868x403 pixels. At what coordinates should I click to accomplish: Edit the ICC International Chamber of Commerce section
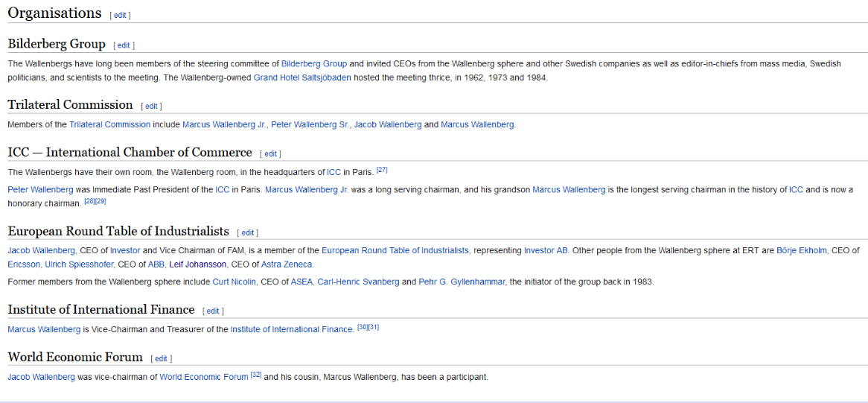(271, 154)
